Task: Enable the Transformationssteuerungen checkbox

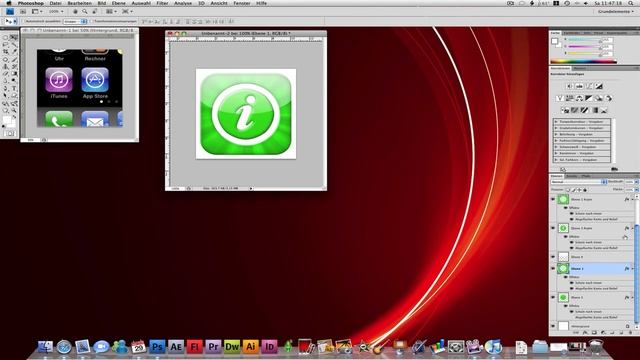Action: pyautogui.click(x=91, y=21)
